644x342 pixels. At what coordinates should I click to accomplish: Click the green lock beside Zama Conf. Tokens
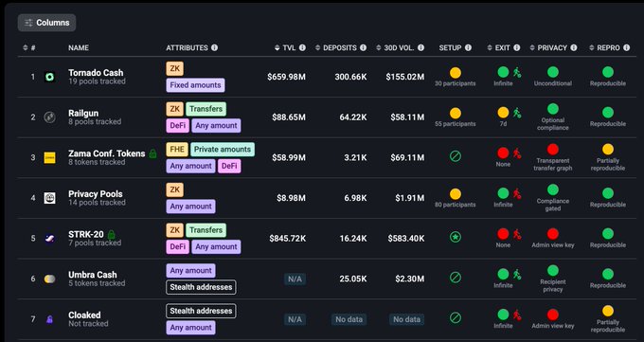[x=152, y=153]
